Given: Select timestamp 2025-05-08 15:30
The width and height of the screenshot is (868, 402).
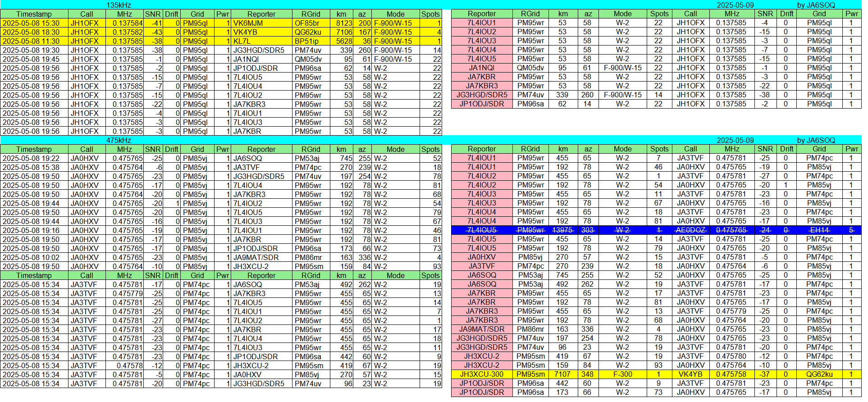Looking at the screenshot, I should pyautogui.click(x=34, y=23).
